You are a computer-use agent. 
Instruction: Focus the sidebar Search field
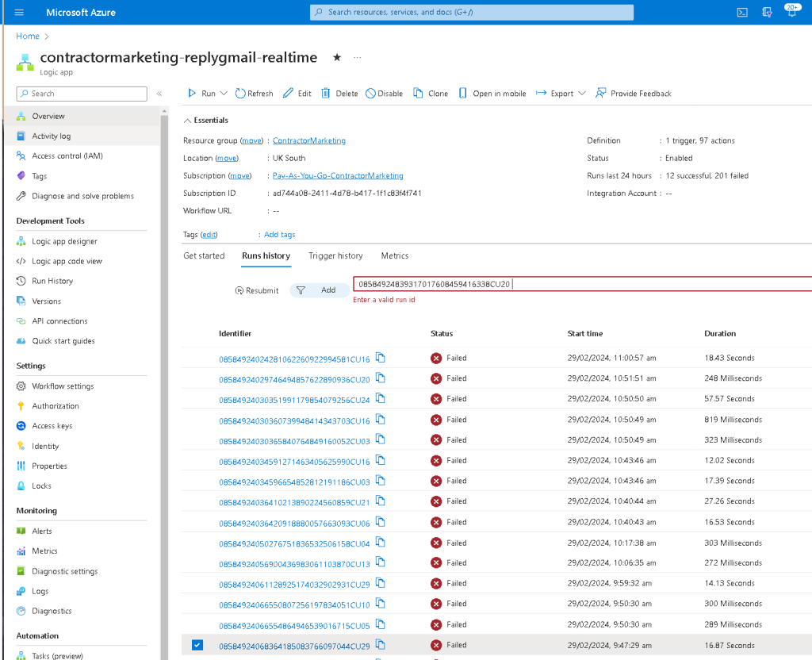(x=82, y=94)
